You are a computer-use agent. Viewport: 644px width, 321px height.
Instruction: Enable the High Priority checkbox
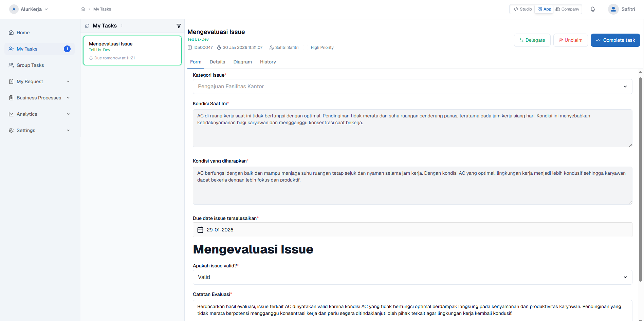(x=306, y=48)
